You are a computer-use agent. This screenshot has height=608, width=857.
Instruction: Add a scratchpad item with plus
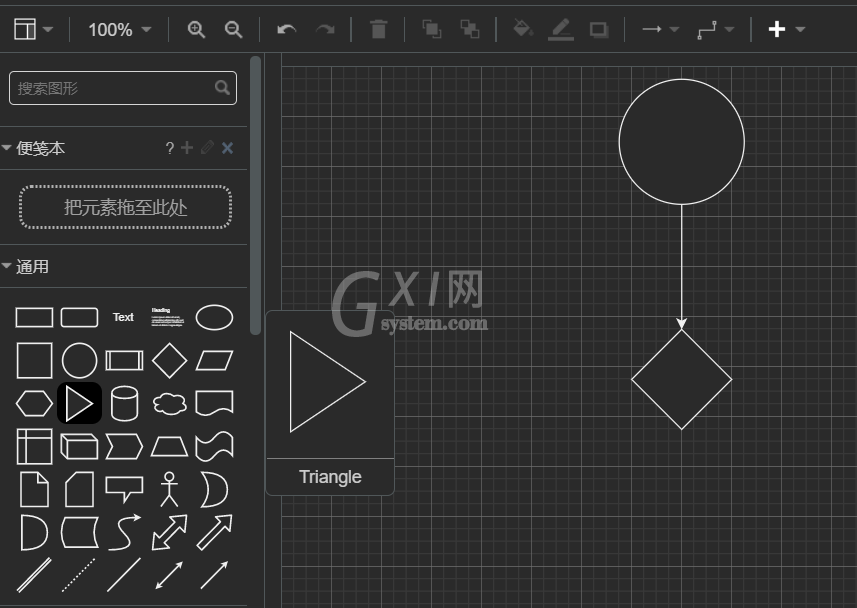[187, 148]
